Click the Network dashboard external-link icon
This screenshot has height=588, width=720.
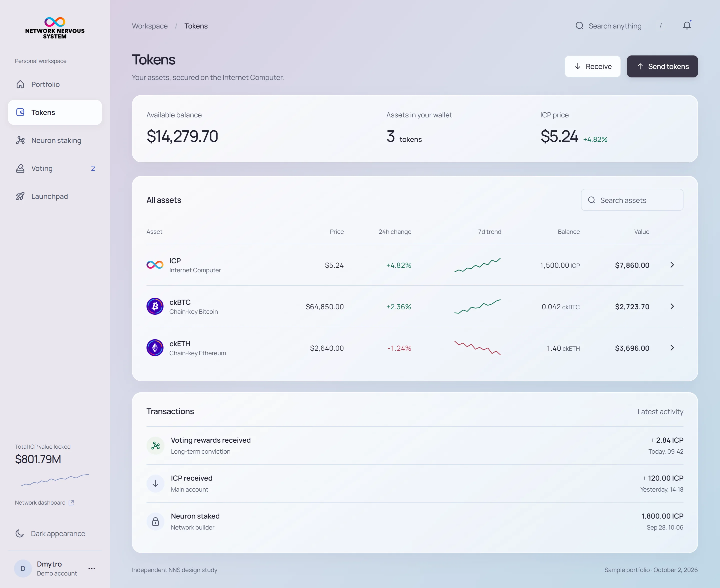coord(71,503)
